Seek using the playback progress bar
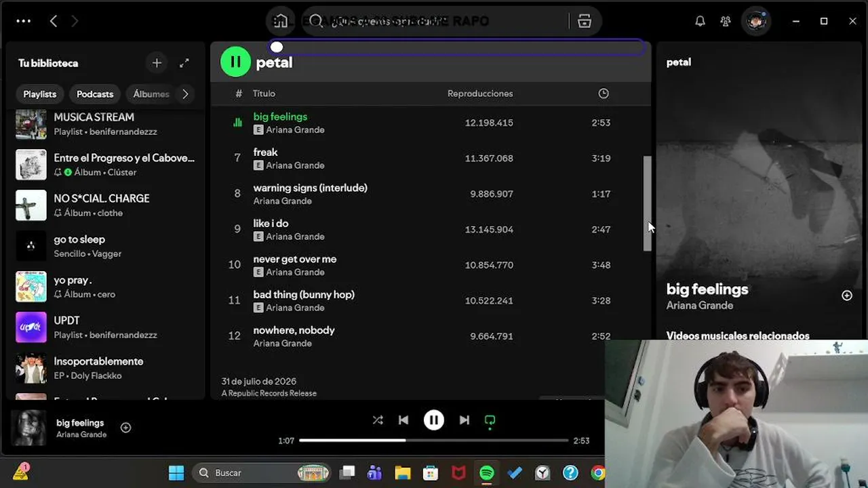 (434, 441)
